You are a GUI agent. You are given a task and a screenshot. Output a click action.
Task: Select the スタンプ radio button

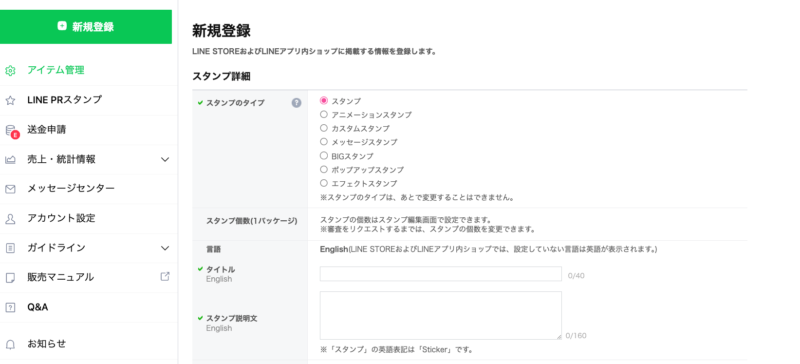[x=323, y=101]
